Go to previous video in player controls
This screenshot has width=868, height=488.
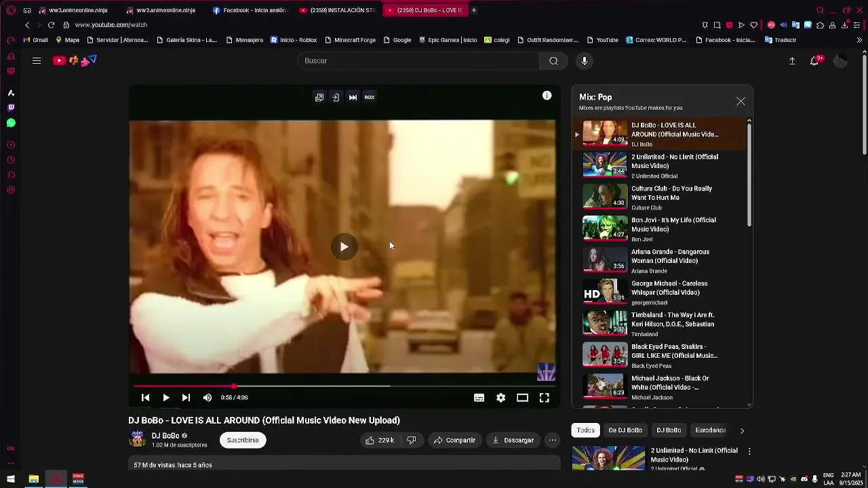point(145,398)
